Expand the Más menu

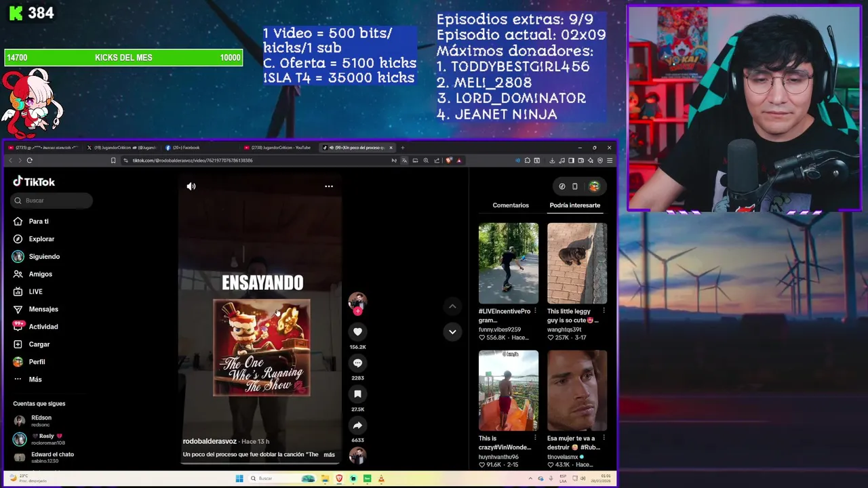coord(28,380)
